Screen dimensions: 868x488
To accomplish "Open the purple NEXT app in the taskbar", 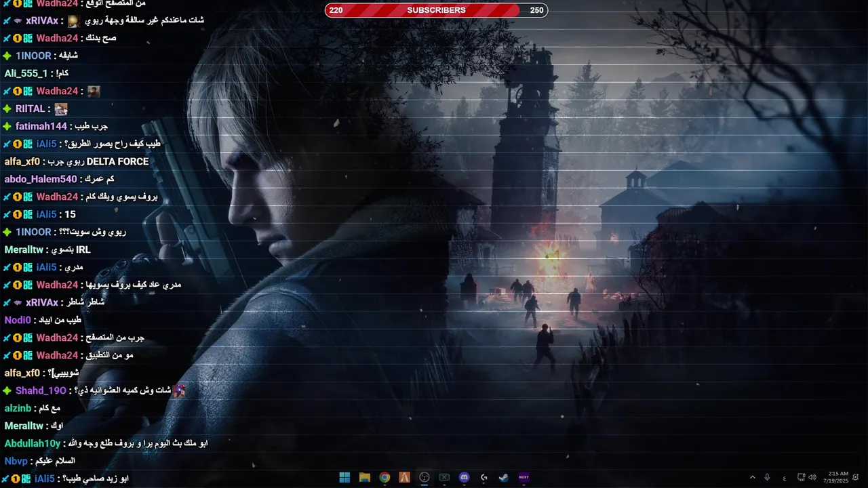I will pos(524,477).
